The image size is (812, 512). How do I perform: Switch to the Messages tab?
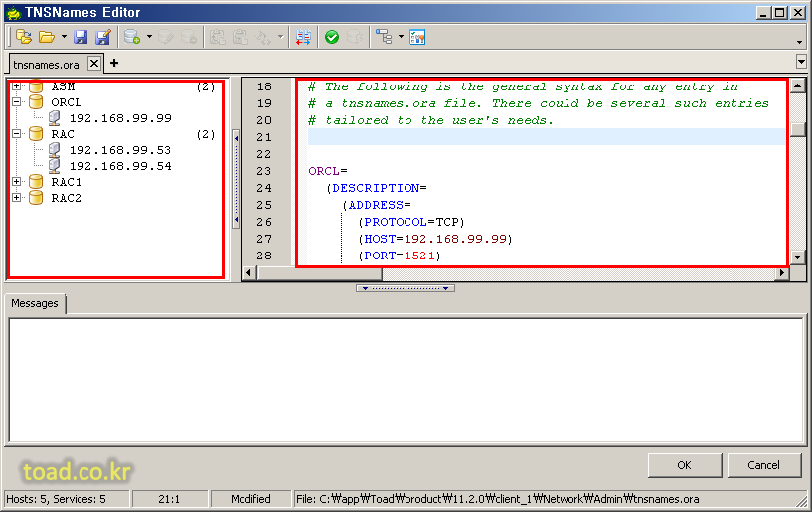point(35,303)
